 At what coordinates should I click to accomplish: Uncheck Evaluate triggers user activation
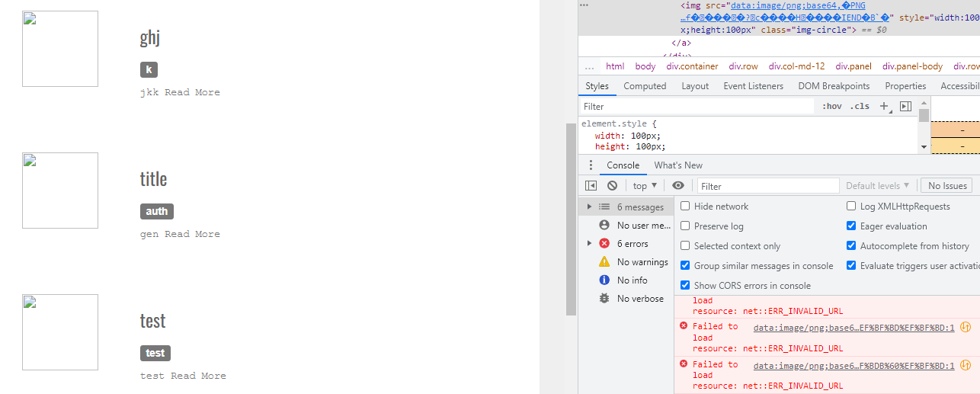point(851,266)
